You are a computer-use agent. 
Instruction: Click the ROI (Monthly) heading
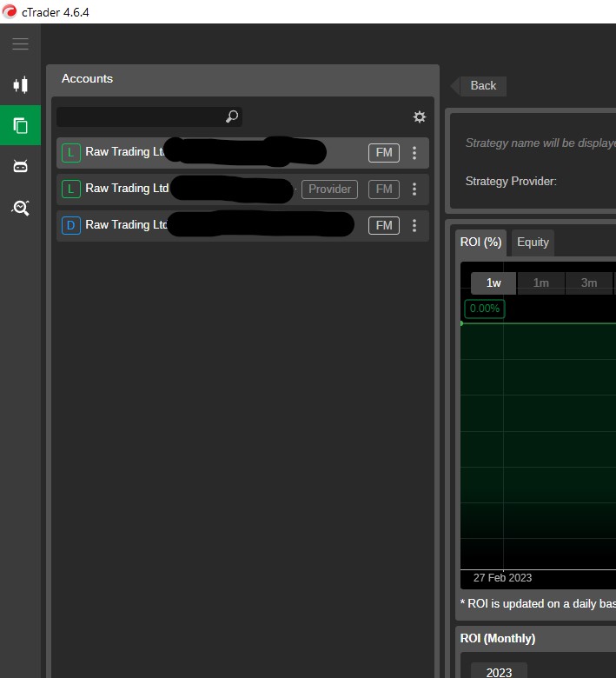[498, 638]
